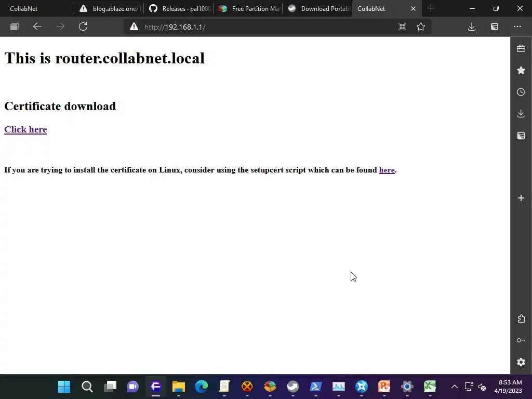
Task: Open the reading list sidebar panel
Action: tap(521, 136)
